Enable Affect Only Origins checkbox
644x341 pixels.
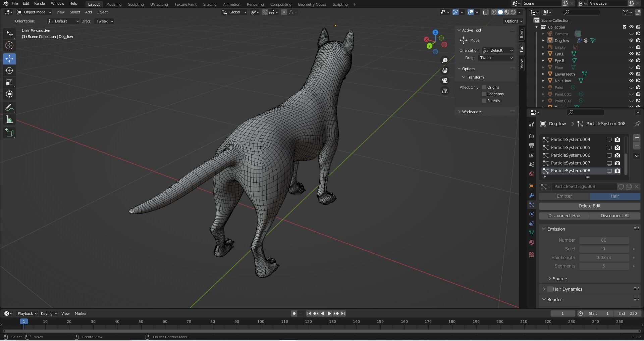[x=484, y=87]
